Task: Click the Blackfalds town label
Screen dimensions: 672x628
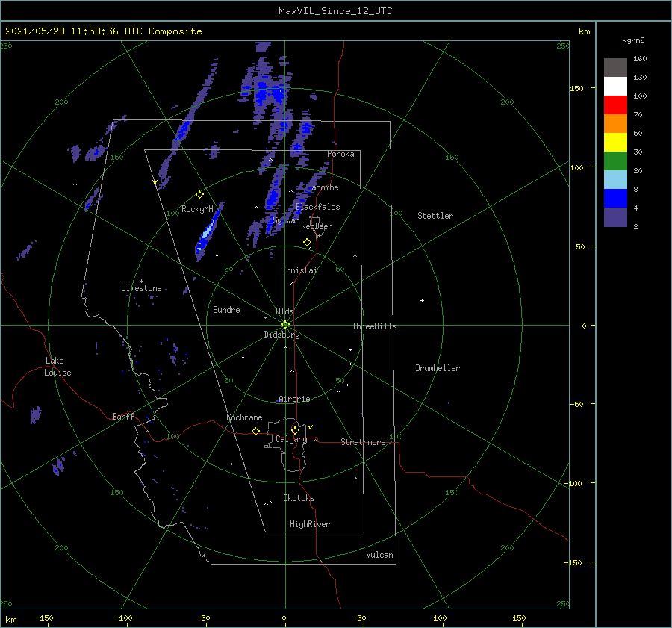Action: (317, 207)
